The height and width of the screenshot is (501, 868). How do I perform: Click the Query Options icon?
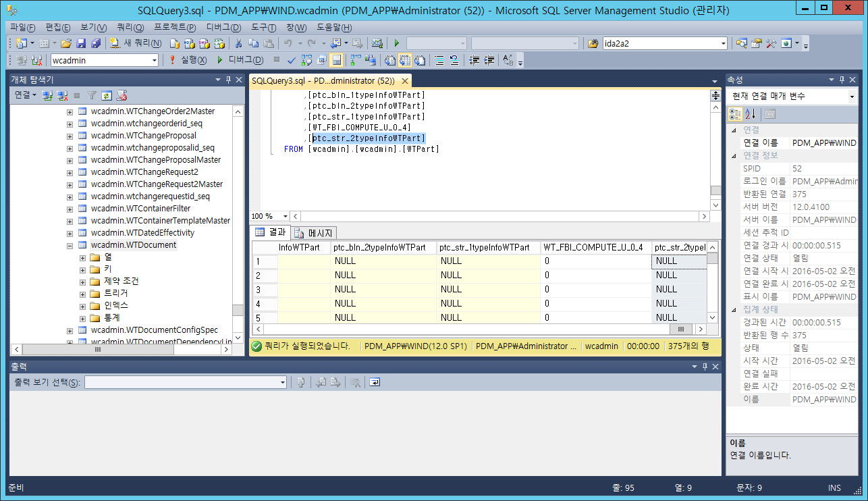(321, 60)
